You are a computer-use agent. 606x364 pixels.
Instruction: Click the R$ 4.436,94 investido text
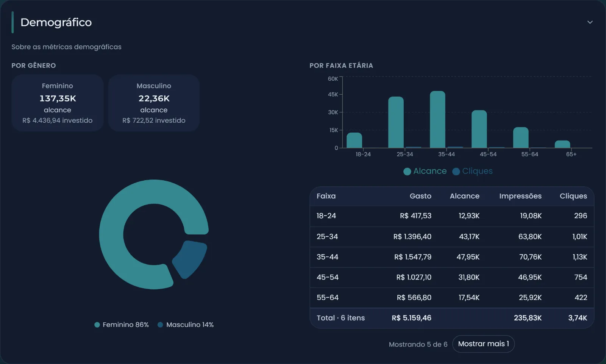(58, 120)
